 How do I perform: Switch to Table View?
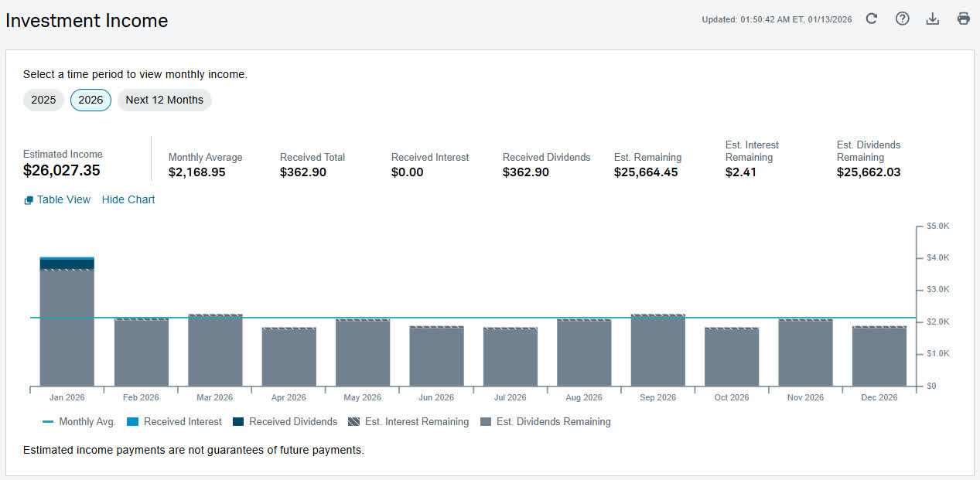click(63, 199)
